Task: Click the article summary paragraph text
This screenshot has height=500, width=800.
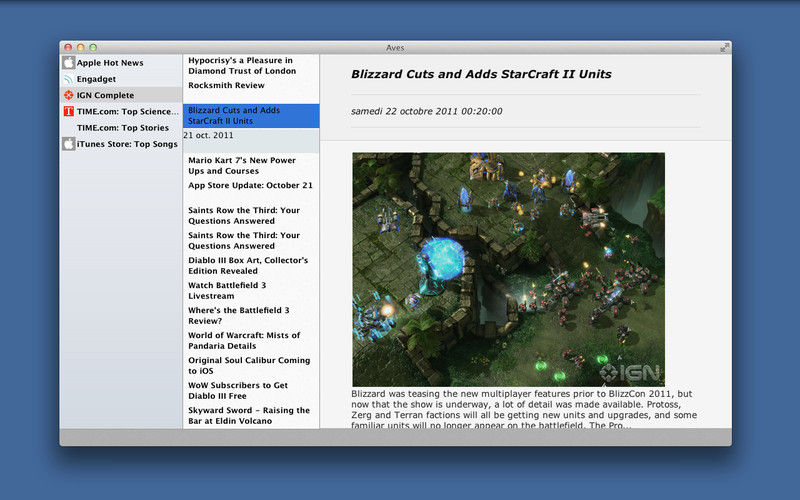Action: 524,409
